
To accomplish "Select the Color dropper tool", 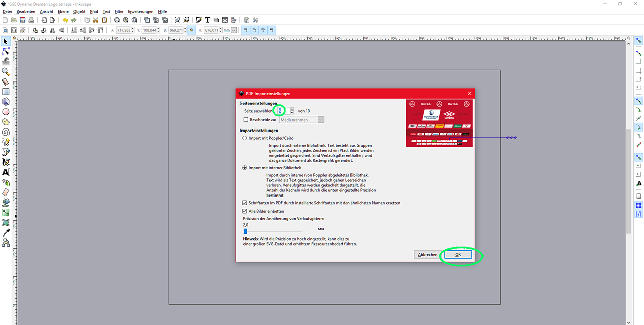I will 6,233.
